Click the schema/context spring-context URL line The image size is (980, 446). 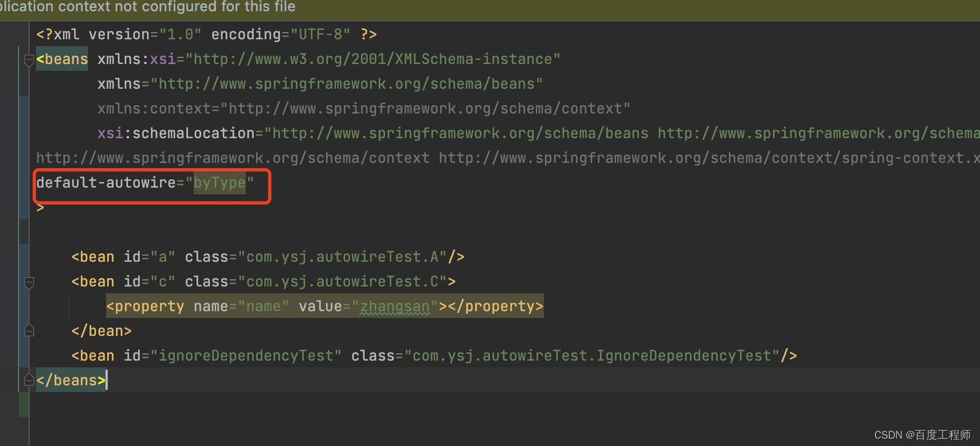click(x=508, y=158)
